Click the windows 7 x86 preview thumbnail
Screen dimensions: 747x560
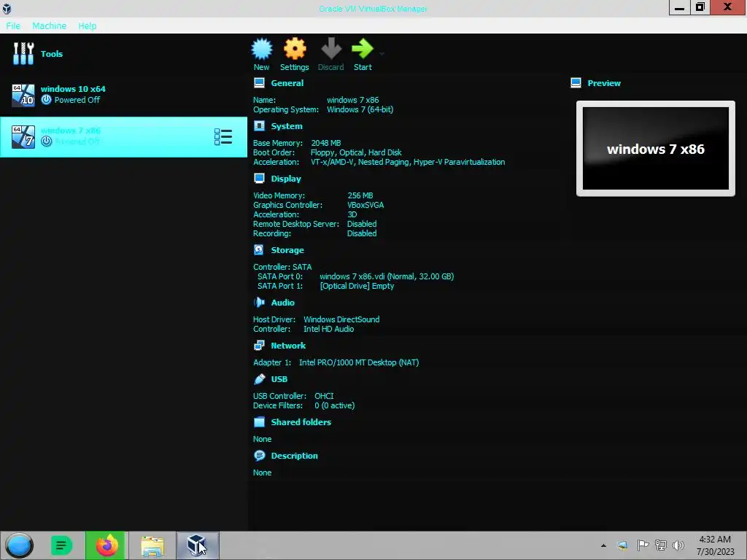tap(656, 149)
